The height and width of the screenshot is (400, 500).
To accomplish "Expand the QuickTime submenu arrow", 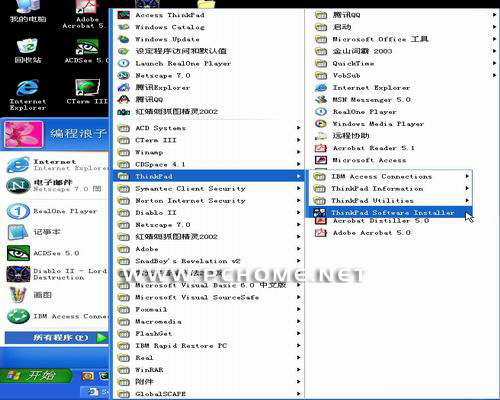I will click(495, 63).
